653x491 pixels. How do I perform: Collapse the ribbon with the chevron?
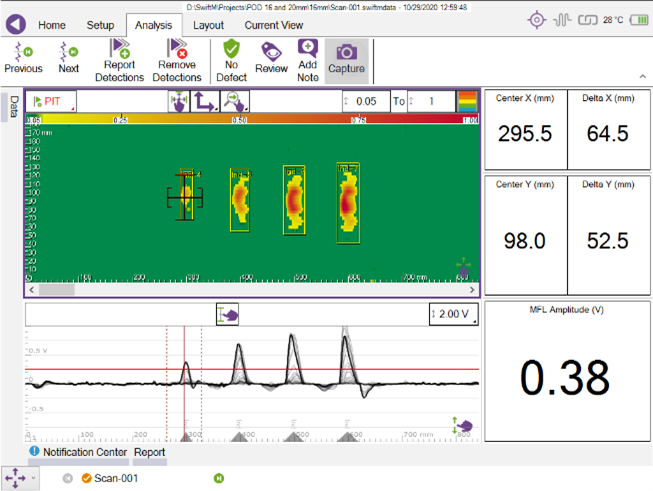(640, 77)
